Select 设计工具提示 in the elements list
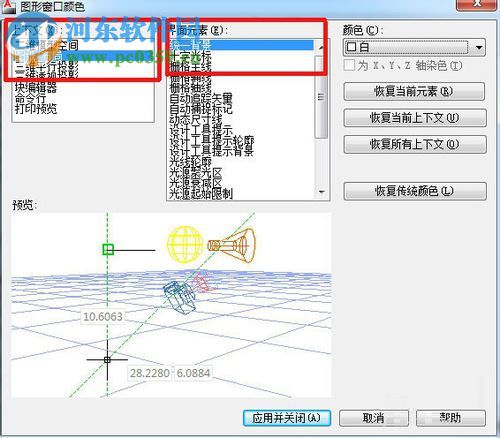Viewport: 500px width, 438px height. (201, 130)
